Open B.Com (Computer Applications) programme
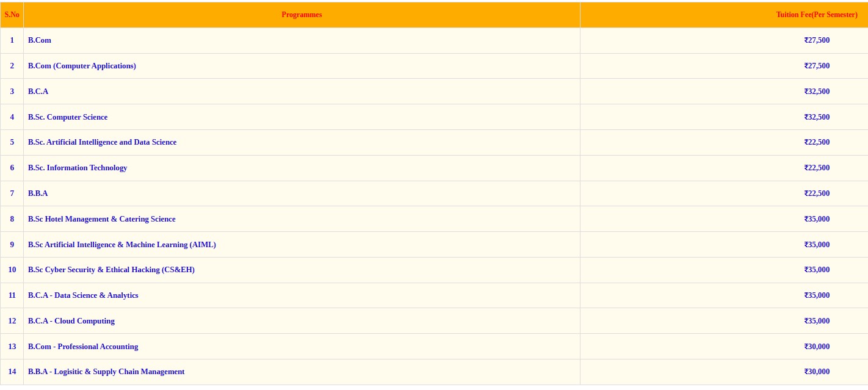 [x=82, y=66]
